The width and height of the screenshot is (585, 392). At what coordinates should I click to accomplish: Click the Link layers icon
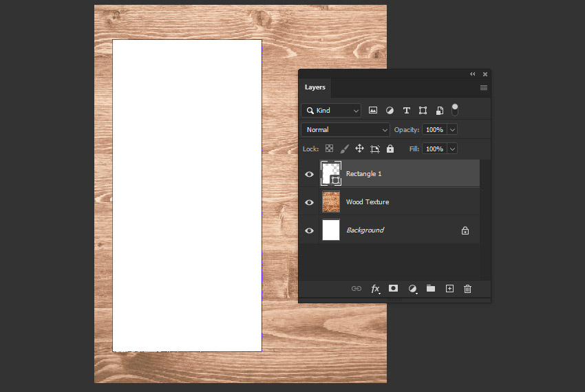(x=357, y=289)
